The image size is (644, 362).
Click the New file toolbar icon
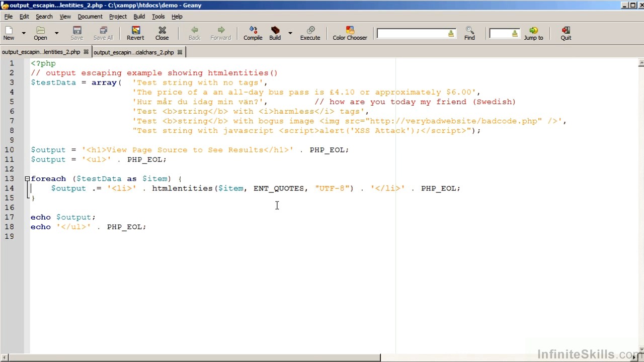[x=9, y=33]
